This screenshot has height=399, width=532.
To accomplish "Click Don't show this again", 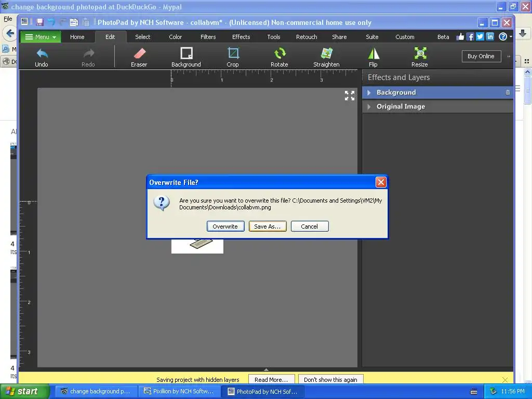I will 330,380.
